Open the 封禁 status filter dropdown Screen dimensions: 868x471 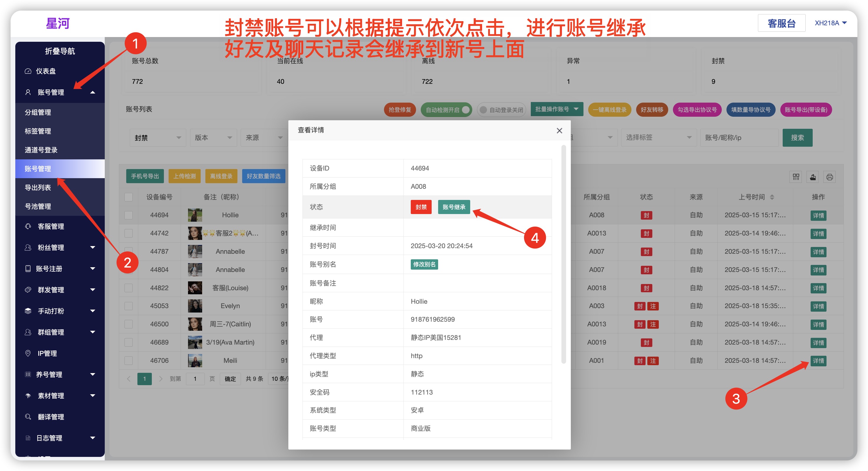[x=157, y=138]
